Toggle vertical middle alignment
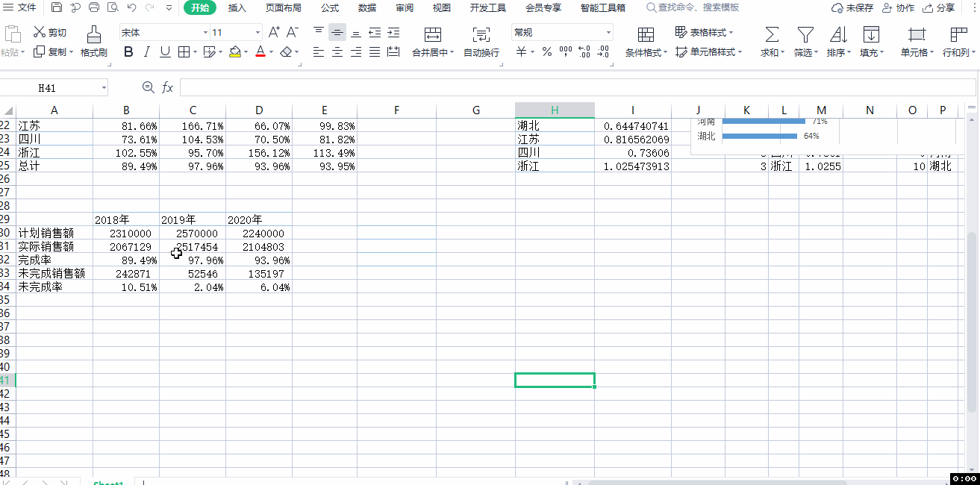This screenshot has width=980, height=485. pyautogui.click(x=337, y=33)
